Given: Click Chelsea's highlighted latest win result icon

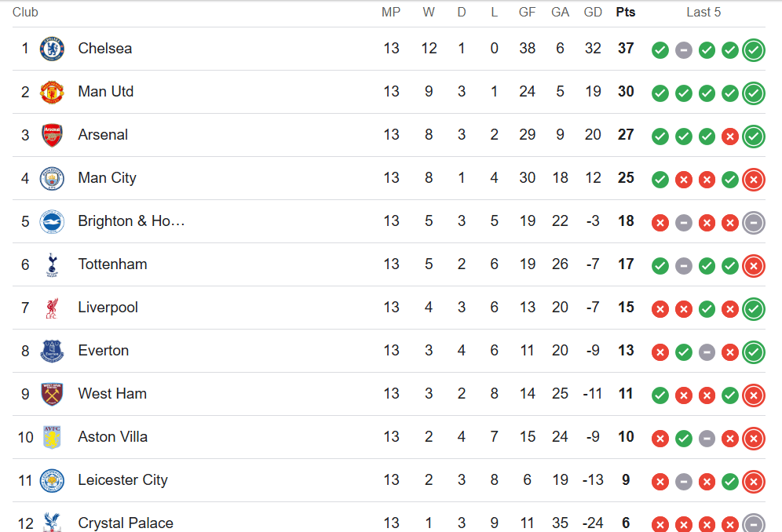Looking at the screenshot, I should point(754,50).
